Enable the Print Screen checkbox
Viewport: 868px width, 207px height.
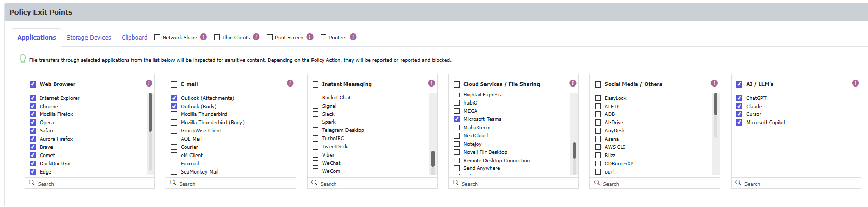(x=270, y=37)
